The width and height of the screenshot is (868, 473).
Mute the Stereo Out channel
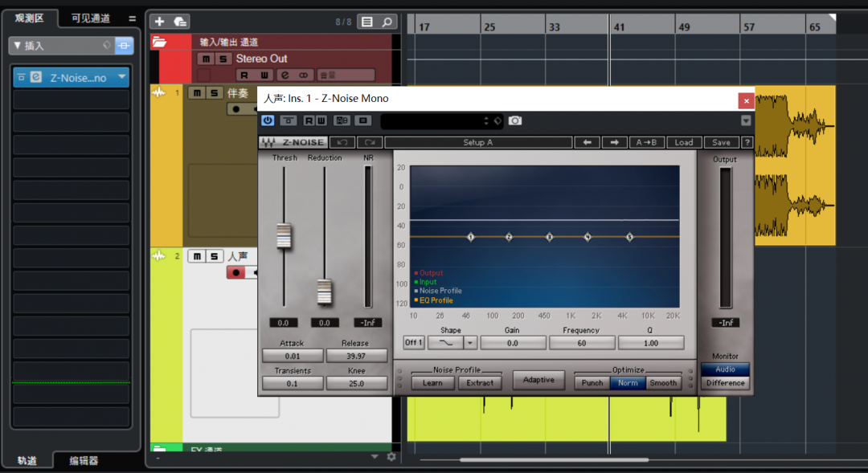pyautogui.click(x=207, y=59)
